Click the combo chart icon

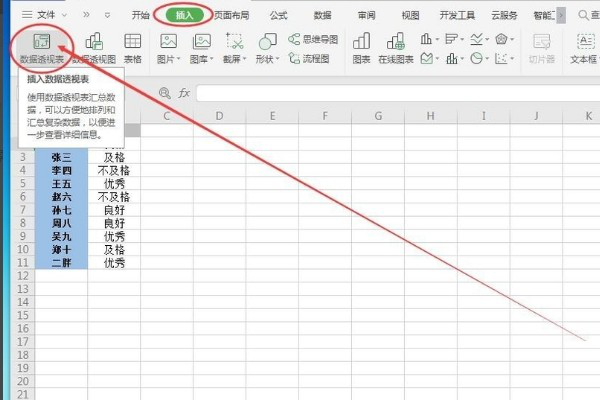tap(452, 59)
